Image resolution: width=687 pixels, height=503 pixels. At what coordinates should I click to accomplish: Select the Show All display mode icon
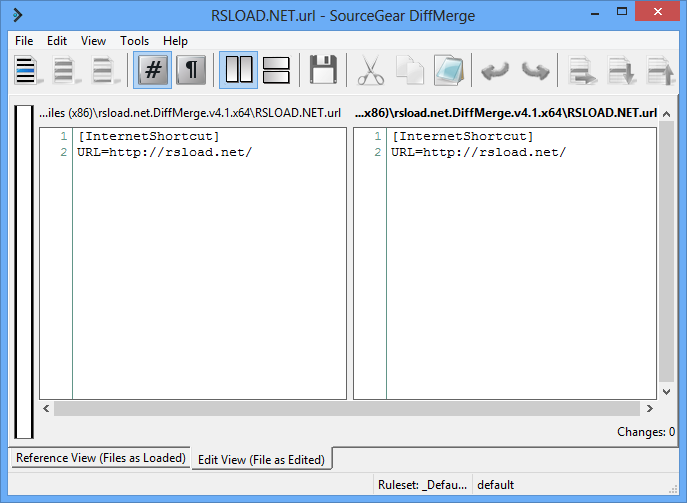[27, 70]
